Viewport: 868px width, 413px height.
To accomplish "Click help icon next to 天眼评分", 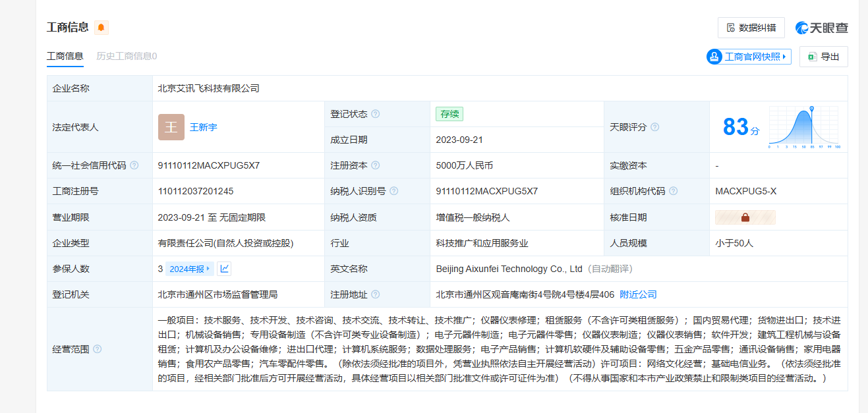I will (x=655, y=127).
